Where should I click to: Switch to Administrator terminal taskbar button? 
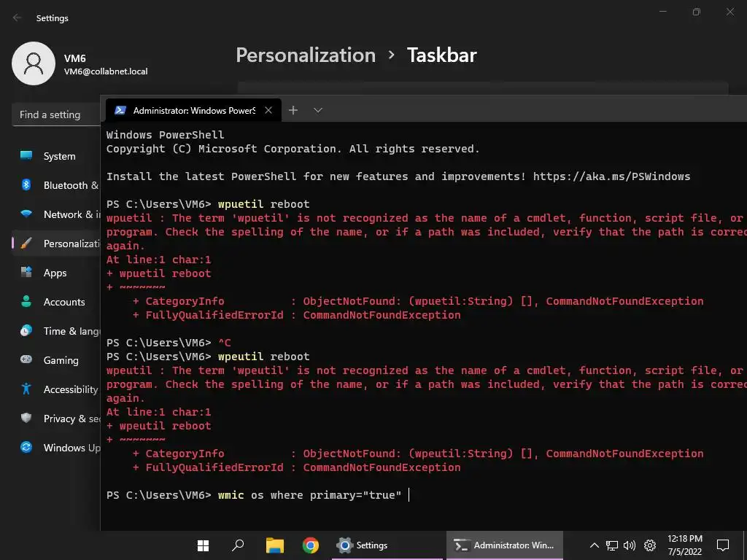pyautogui.click(x=505, y=545)
